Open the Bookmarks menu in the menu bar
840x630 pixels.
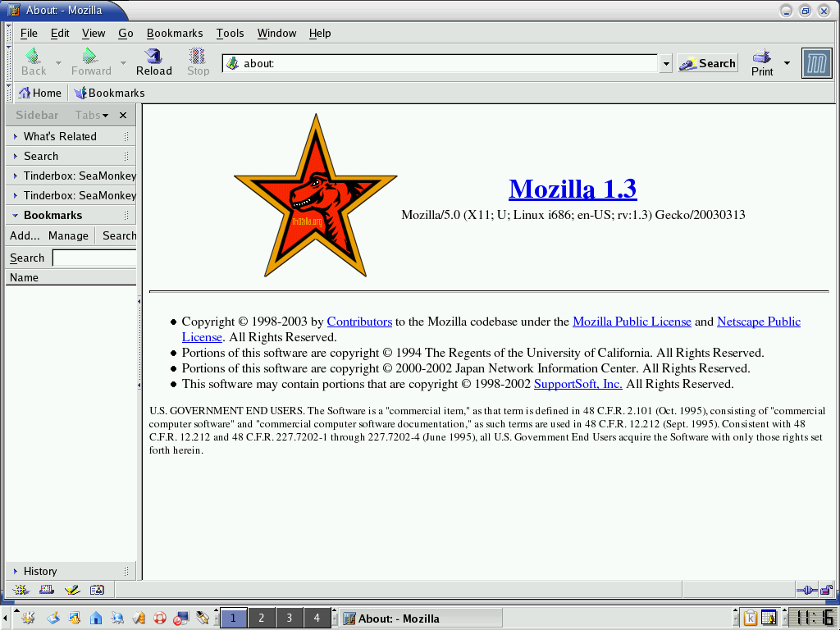coord(175,33)
